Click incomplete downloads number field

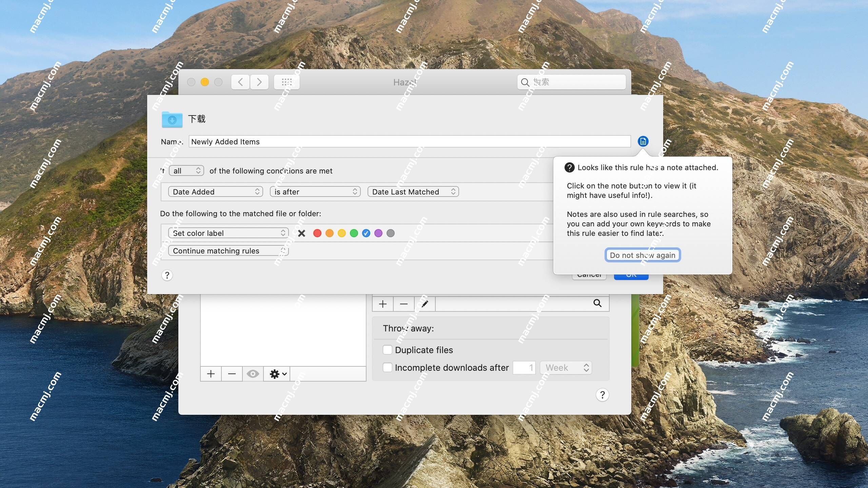pos(524,368)
